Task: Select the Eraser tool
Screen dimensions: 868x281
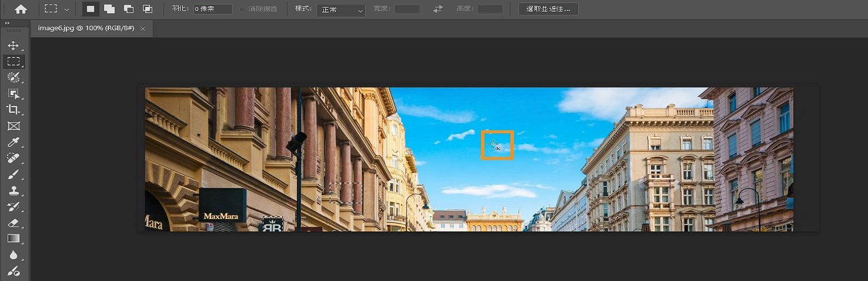Action: 13,223
